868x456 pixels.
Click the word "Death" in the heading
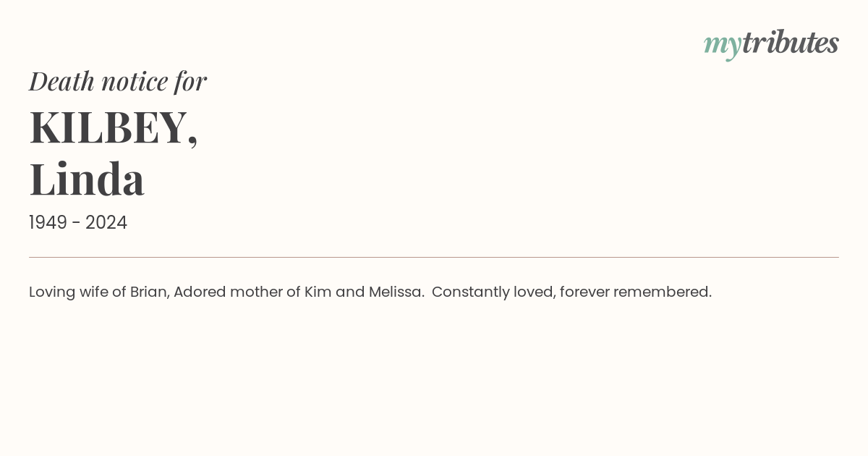pyautogui.click(x=61, y=81)
